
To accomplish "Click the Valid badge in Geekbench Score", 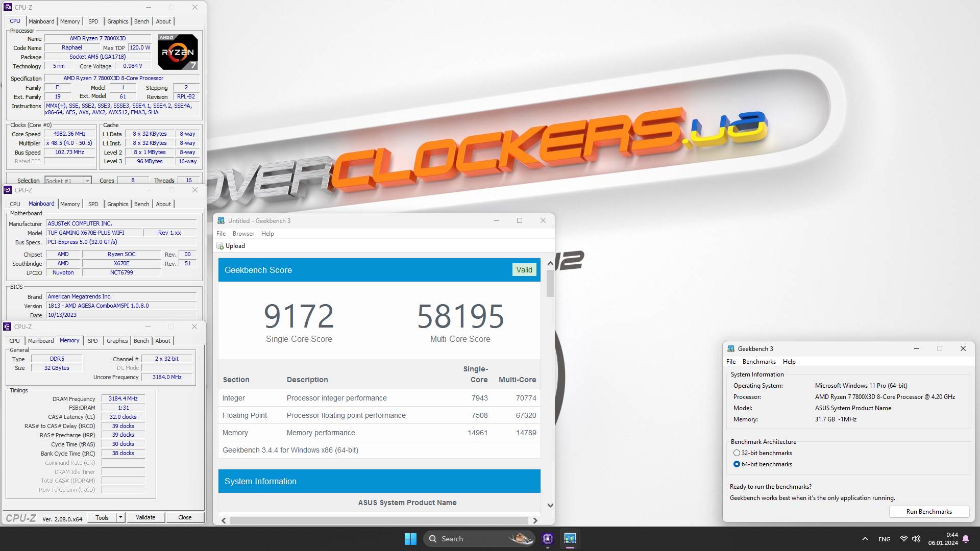I will coord(524,270).
